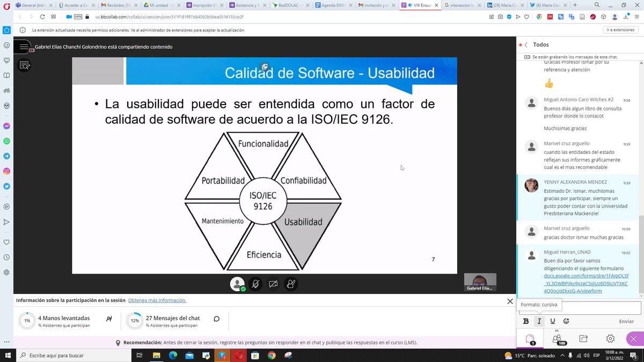
Task: Click the '4 Manos levantadas' 1% progress ring
Action: coord(27,321)
